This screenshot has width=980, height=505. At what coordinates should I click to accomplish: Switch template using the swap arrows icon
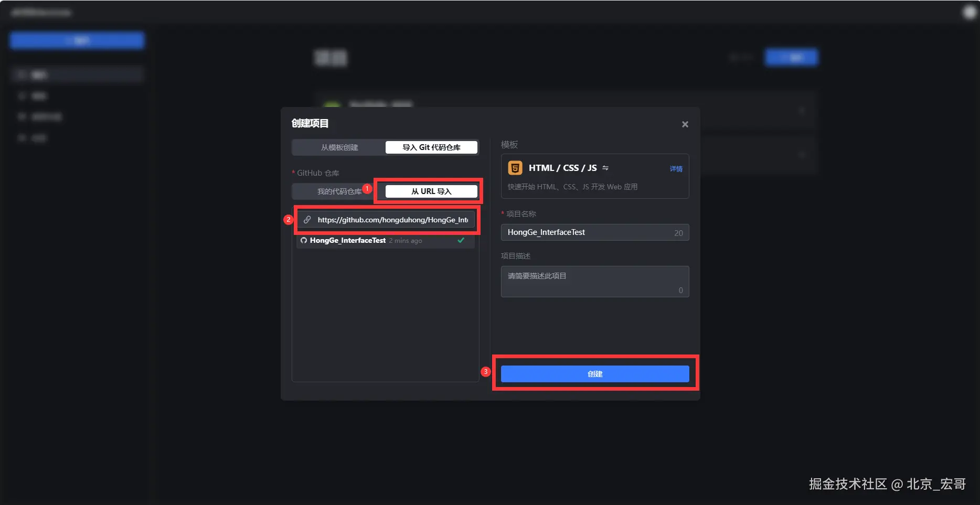pos(605,168)
